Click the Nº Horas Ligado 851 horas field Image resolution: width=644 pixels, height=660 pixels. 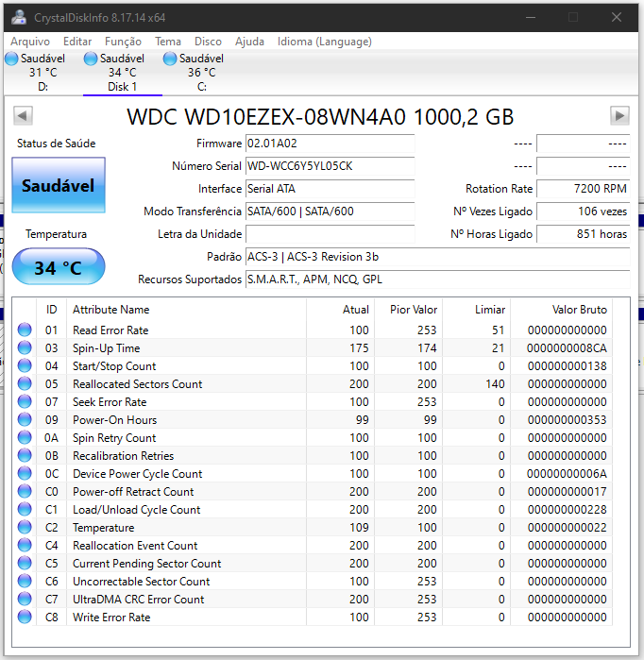click(584, 234)
